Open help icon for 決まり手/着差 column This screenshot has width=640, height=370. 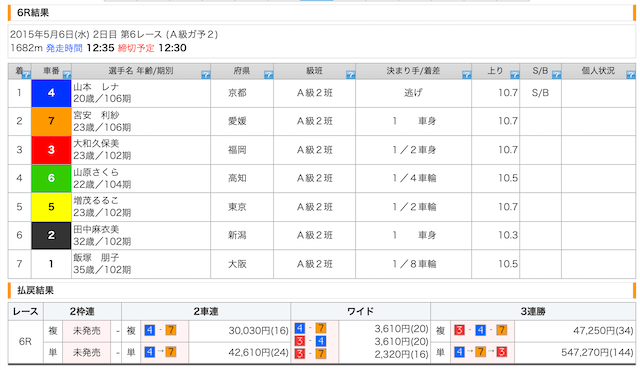pyautogui.click(x=467, y=75)
